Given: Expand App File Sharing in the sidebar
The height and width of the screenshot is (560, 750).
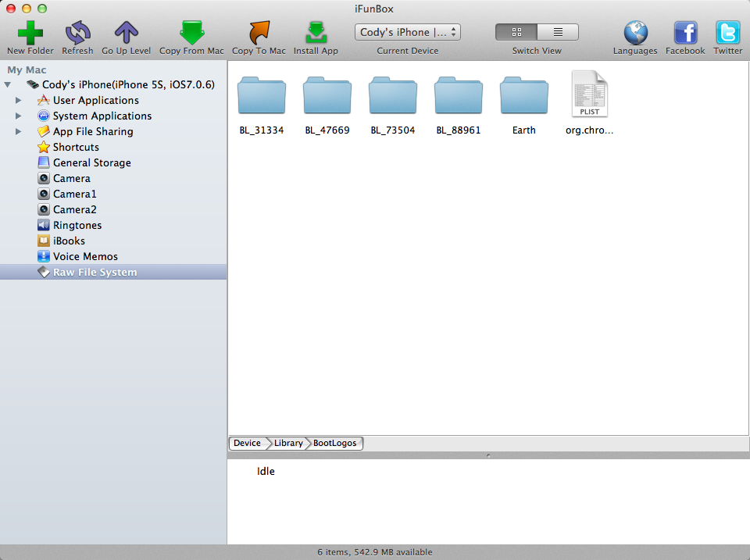Looking at the screenshot, I should tap(18, 131).
